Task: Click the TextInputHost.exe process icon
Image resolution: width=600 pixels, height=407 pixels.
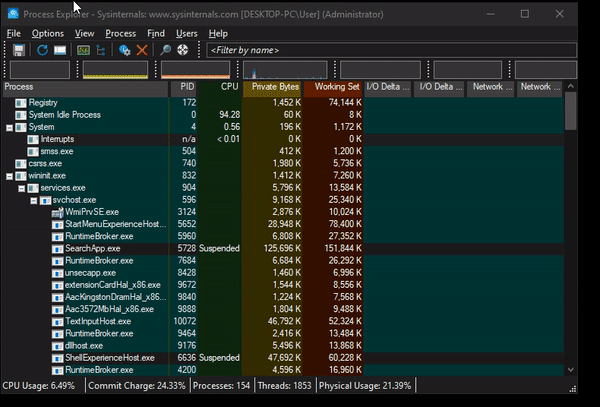Action: [x=57, y=322]
